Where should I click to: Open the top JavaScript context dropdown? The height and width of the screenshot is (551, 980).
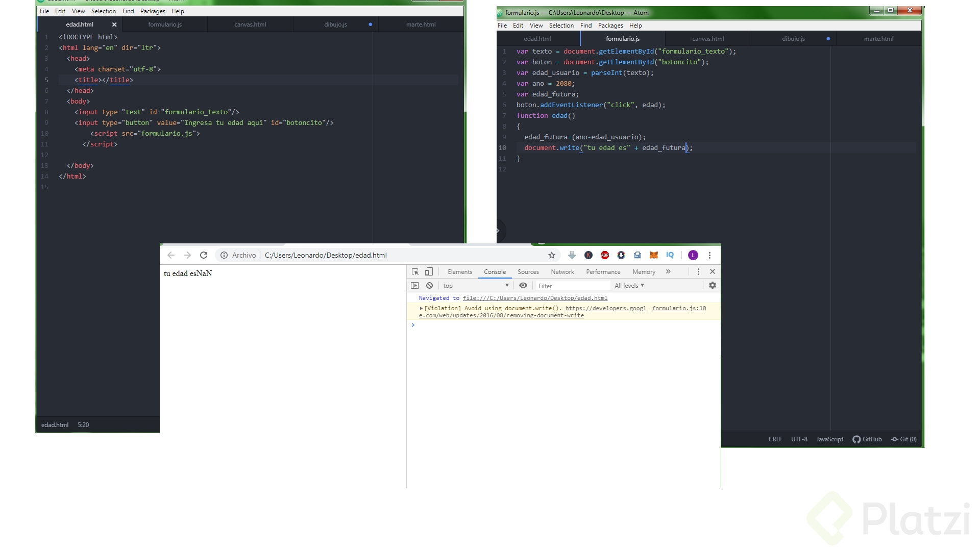point(476,286)
